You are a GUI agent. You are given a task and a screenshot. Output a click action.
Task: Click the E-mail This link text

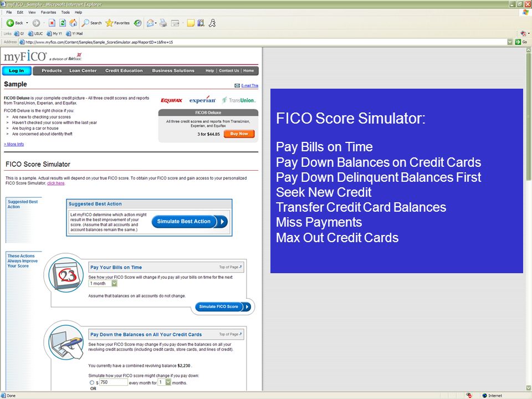(x=250, y=85)
